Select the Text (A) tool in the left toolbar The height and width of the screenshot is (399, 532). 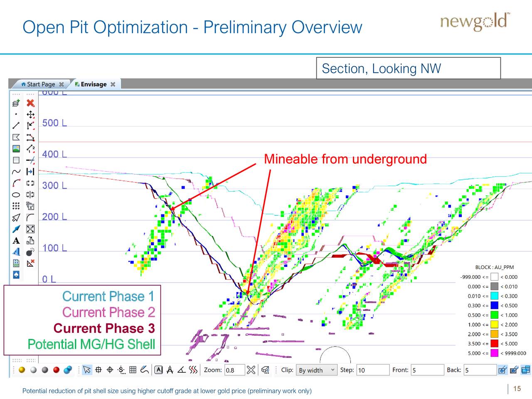[16, 240]
